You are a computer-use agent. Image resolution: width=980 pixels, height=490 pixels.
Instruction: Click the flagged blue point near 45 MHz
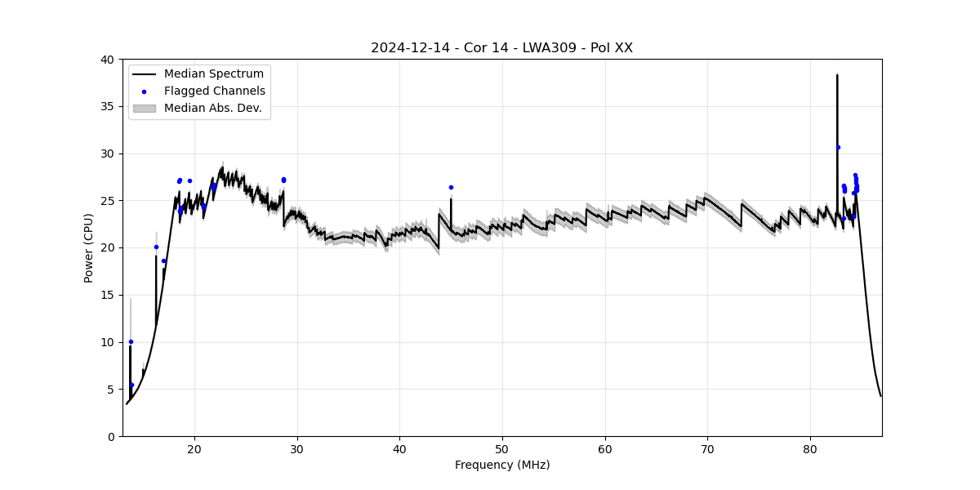click(451, 187)
